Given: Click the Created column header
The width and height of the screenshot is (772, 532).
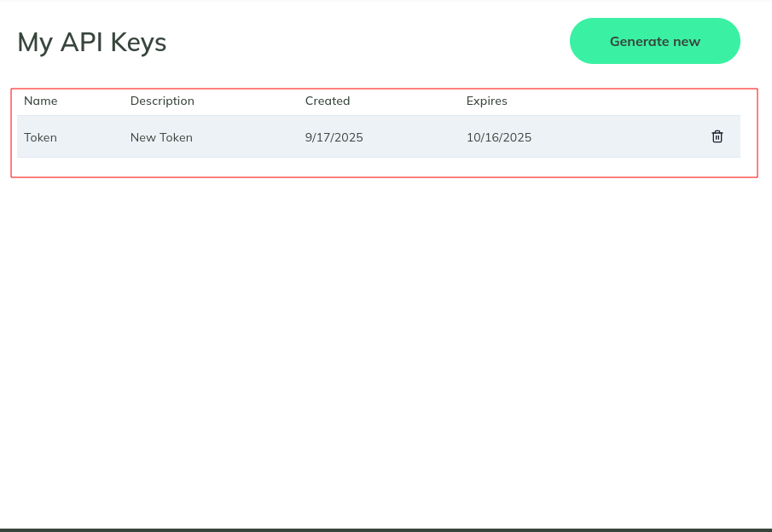Looking at the screenshot, I should pyautogui.click(x=328, y=101).
